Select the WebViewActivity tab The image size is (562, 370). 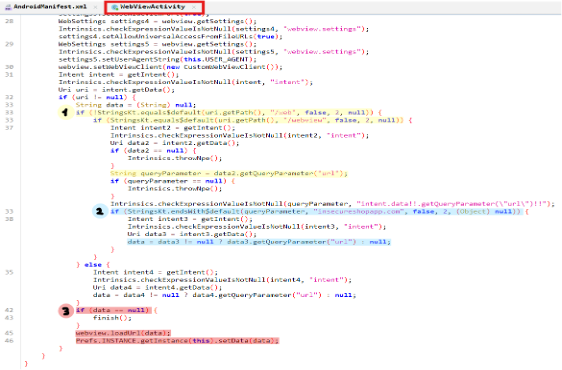[153, 7]
